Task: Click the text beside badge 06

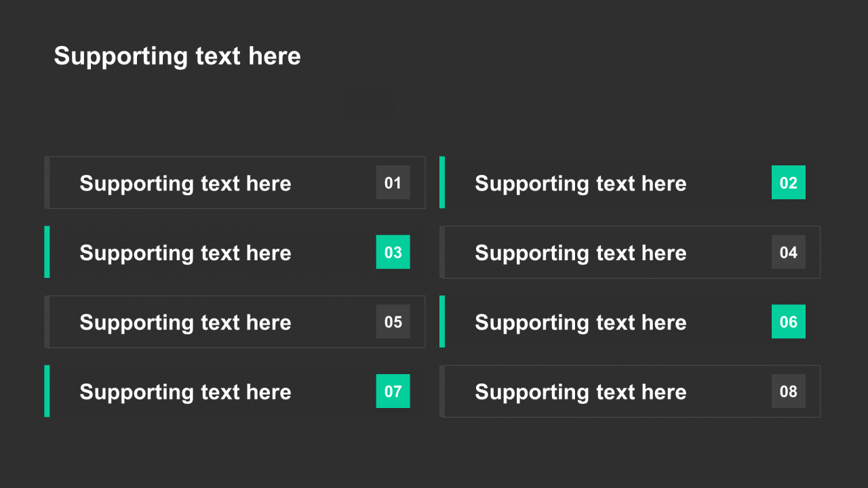Action: tap(580, 323)
